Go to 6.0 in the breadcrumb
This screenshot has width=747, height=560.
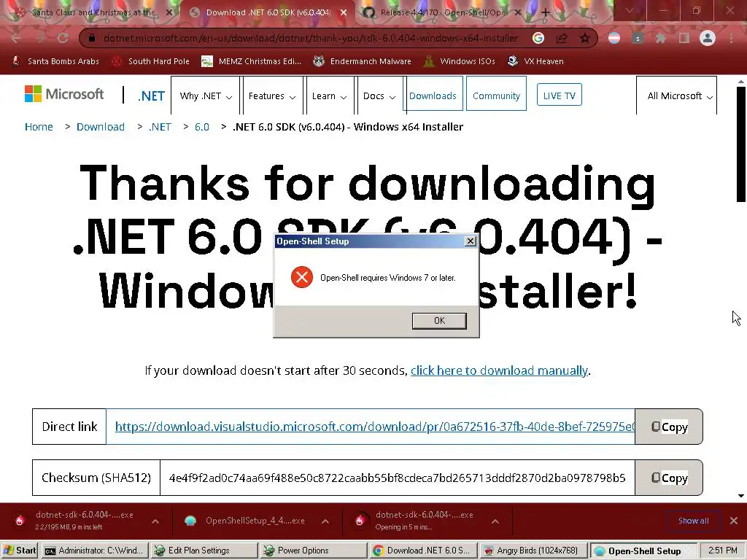coord(202,127)
